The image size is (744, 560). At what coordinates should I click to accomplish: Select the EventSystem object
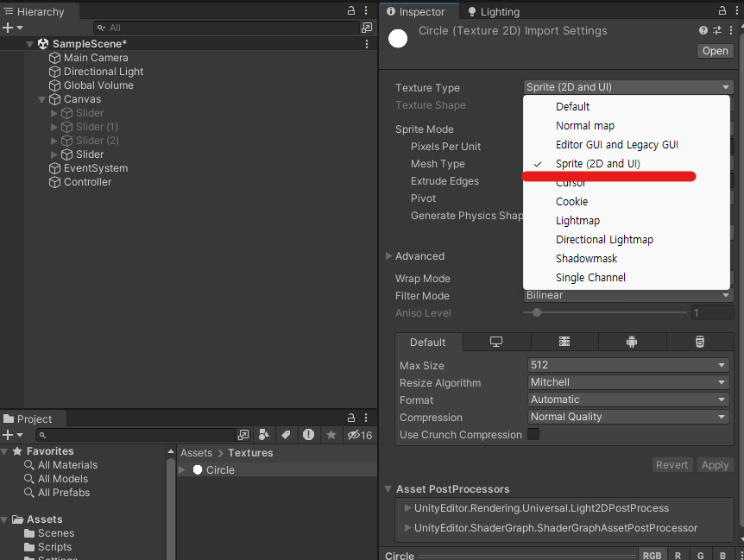click(x=95, y=168)
